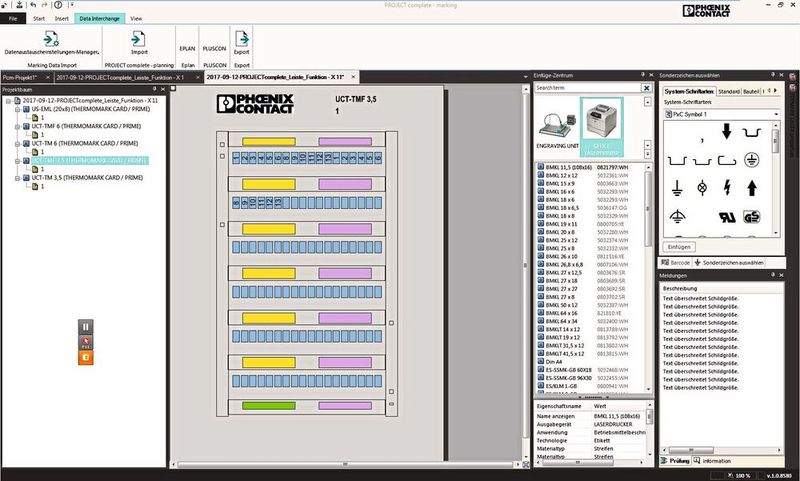This screenshot has height=481, width=800.
Task: Collapse the UCT-TM 6 tree node
Action: 17,144
